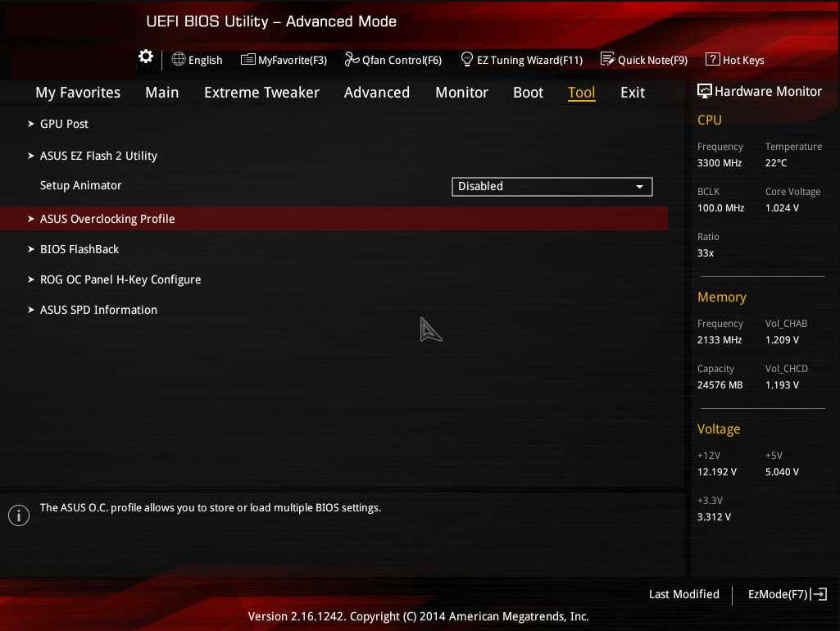Go to the Advanced tab

click(377, 92)
